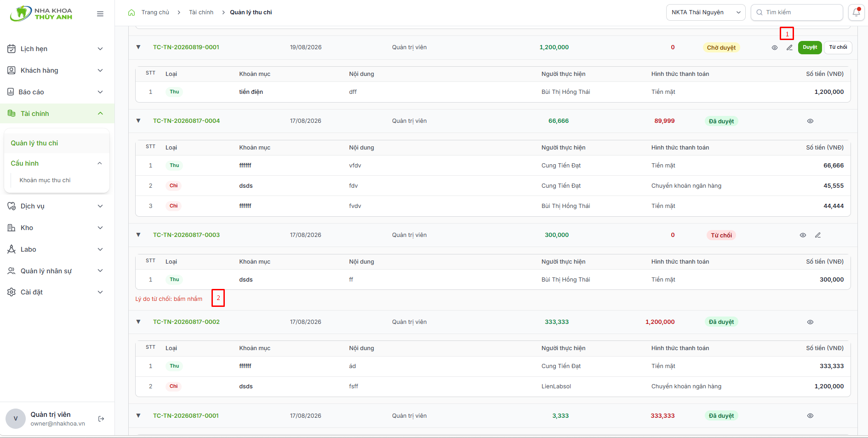Click the home icon in the breadcrumb
The height and width of the screenshot is (438, 868).
(131, 12)
